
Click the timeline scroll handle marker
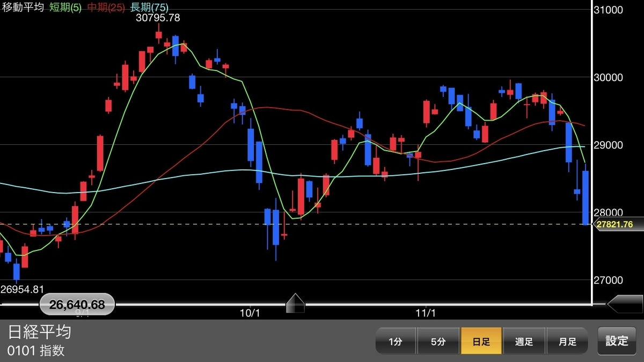295,303
